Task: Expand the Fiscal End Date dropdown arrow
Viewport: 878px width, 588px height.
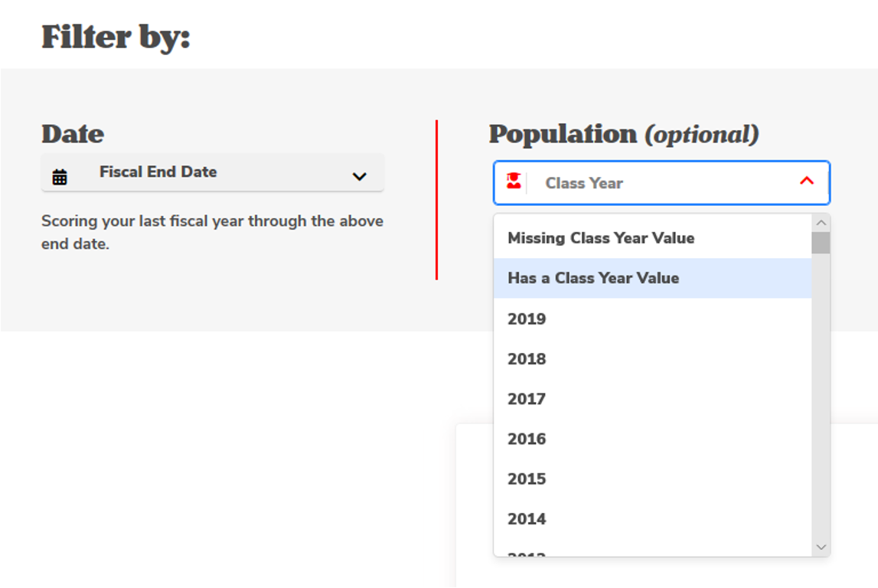Action: (359, 177)
